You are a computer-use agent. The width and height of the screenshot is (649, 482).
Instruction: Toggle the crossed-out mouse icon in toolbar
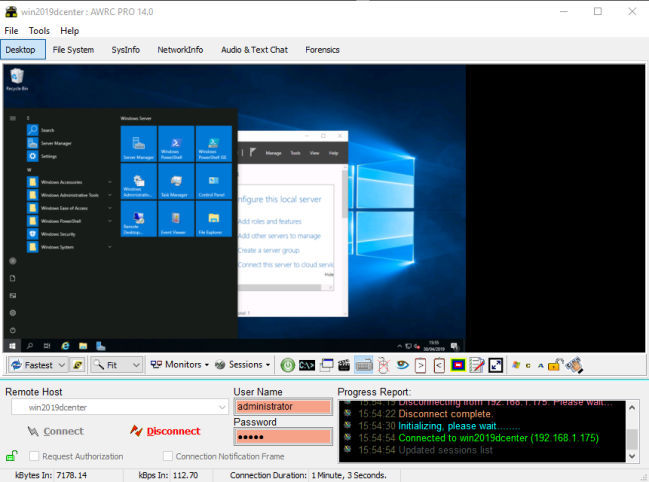[383, 365]
